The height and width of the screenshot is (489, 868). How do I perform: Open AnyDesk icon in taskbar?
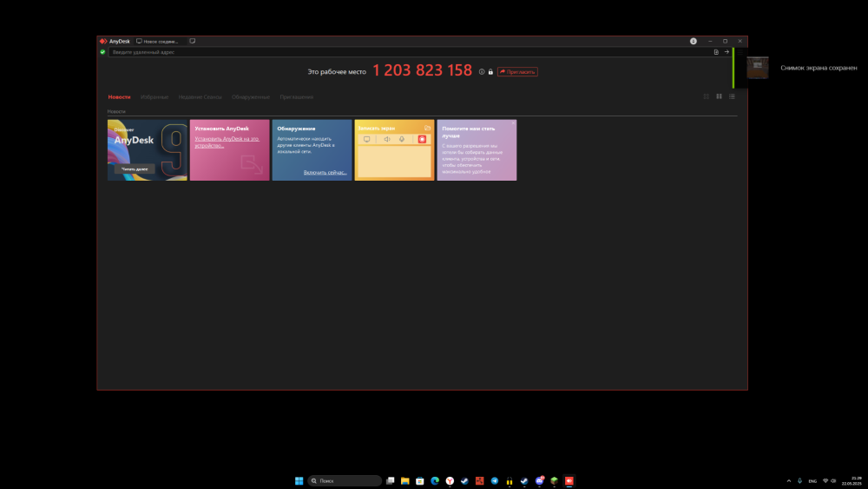[569, 480]
